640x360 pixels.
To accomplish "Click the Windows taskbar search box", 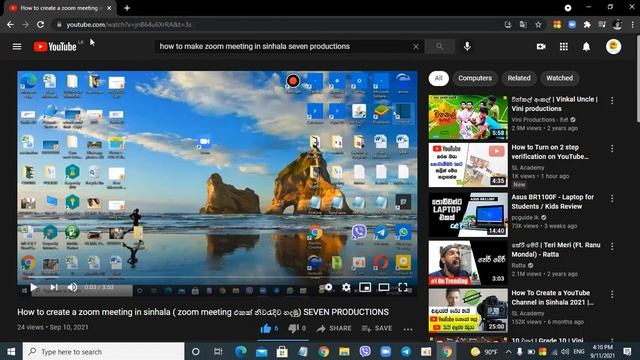I will coord(104,351).
